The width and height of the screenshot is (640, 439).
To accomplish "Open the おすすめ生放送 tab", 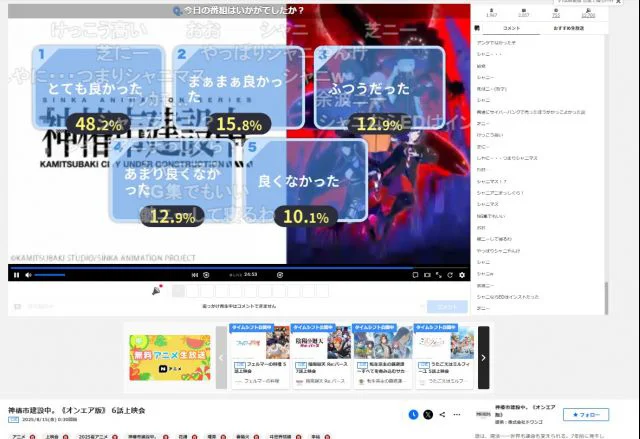I will [x=569, y=28].
